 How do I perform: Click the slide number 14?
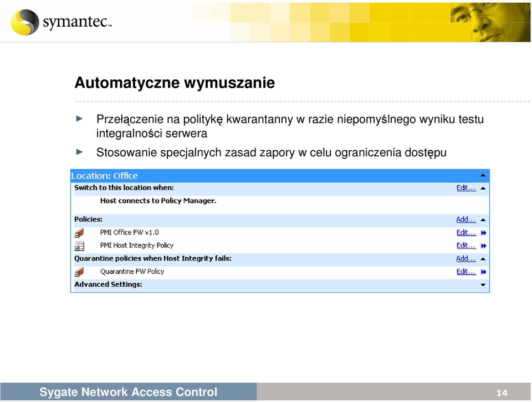pos(502,393)
